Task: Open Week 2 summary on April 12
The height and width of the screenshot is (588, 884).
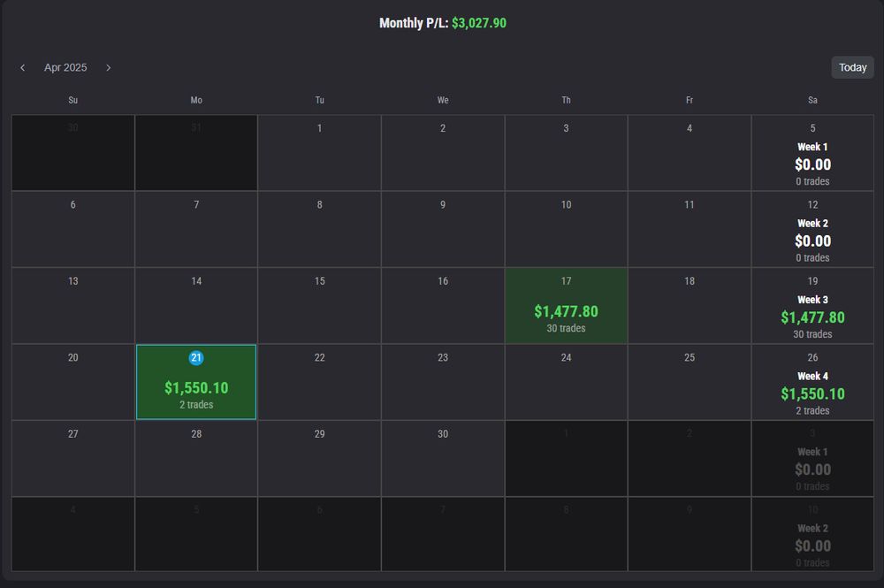Action: coord(812,229)
